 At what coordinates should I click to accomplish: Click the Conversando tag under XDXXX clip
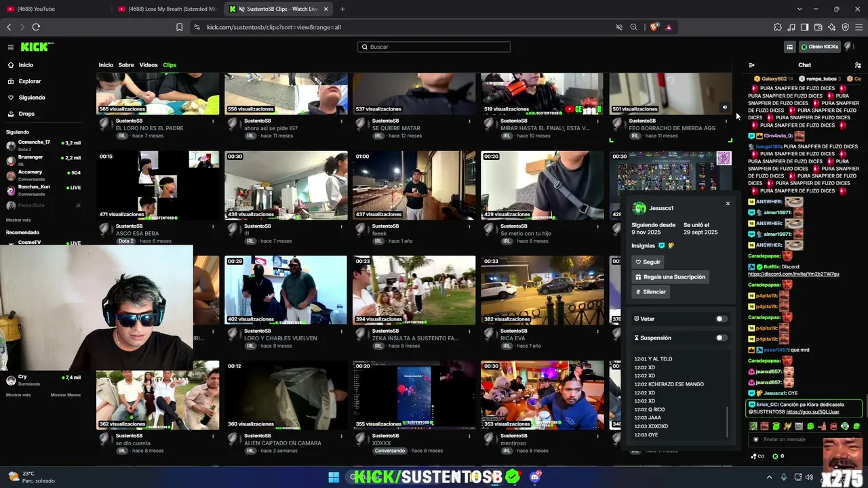pos(389,451)
